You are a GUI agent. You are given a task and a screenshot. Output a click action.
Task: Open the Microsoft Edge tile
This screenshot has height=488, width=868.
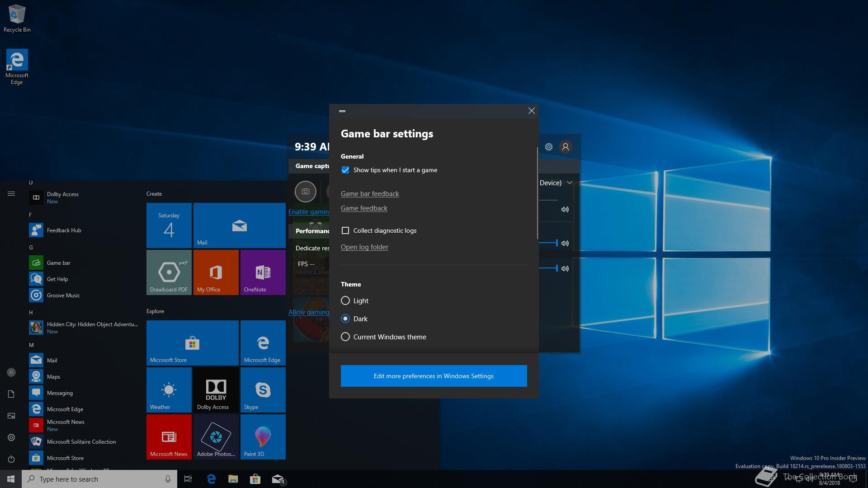pyautogui.click(x=263, y=343)
